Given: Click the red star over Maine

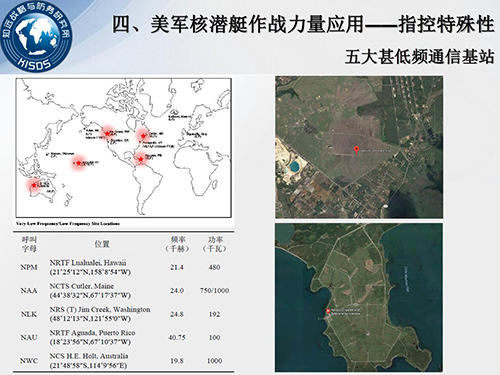Looking at the screenshot, I should [143, 136].
